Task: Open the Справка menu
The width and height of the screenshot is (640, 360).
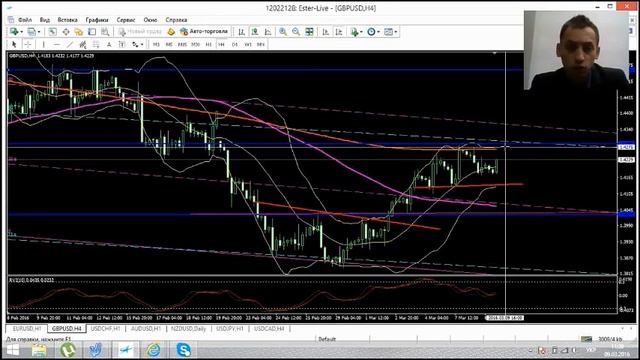Action: 176,20
